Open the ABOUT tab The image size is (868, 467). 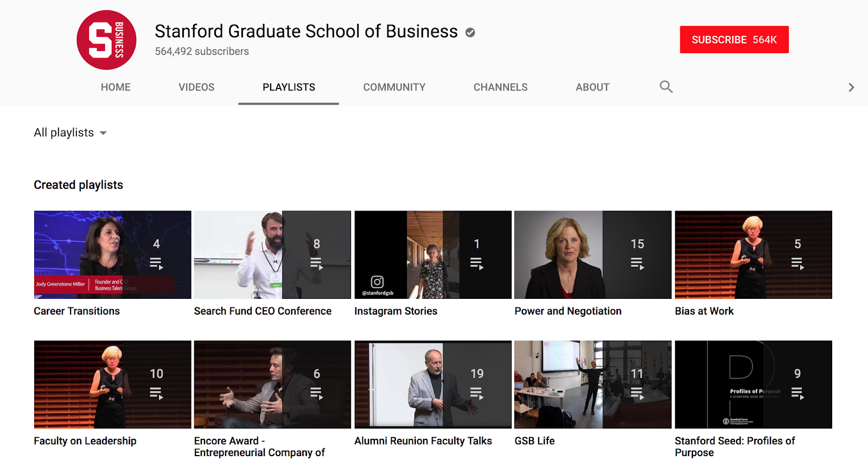592,87
